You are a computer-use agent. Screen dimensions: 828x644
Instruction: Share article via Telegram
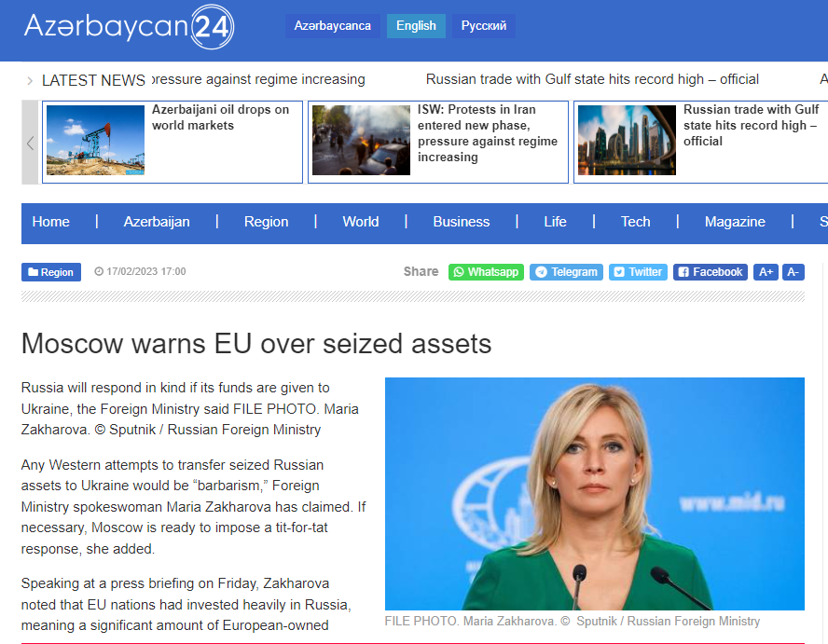coord(566,272)
